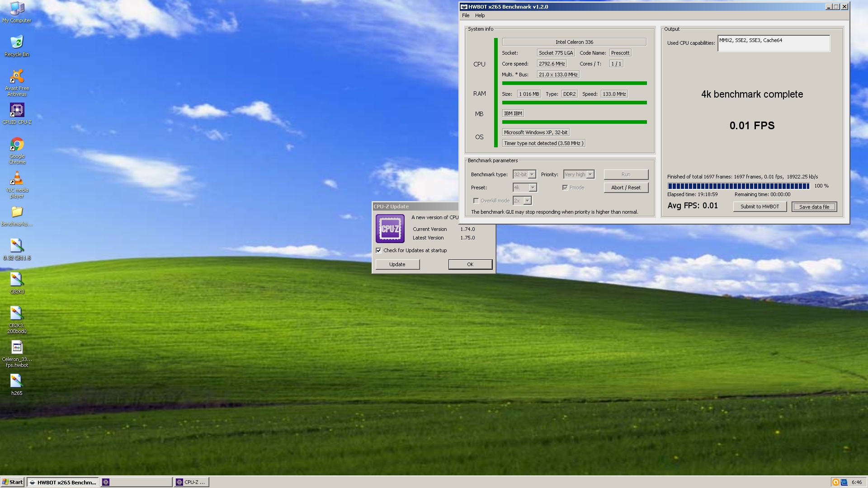This screenshot has height=488, width=868.
Task: Click the CPU-Z logo in update dialog
Action: 390,229
